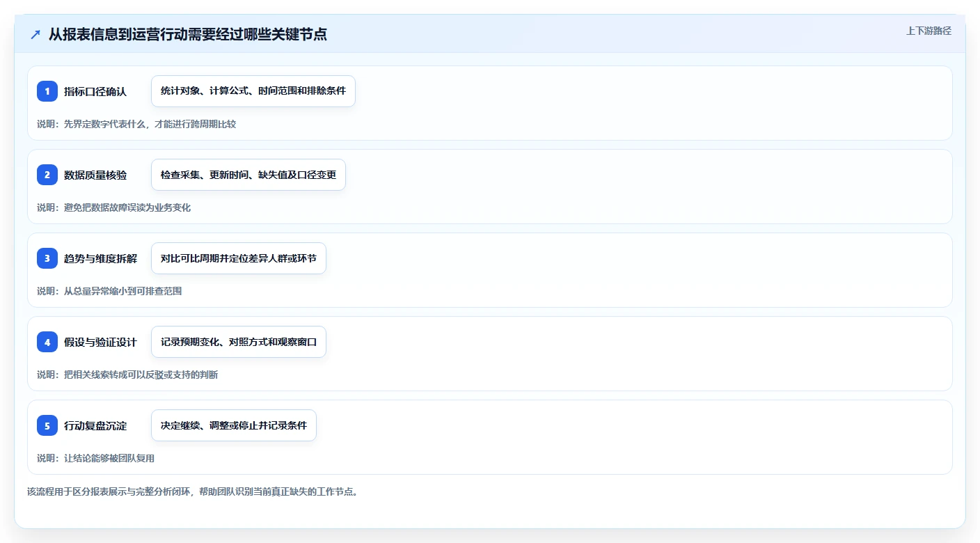Click the 假设与验证设计 step name
This screenshot has height=543, width=980.
(x=100, y=342)
